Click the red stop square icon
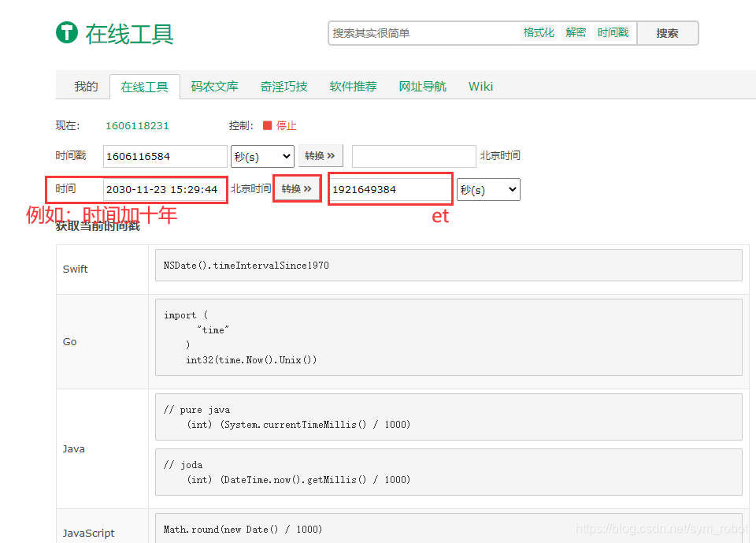 coord(267,125)
